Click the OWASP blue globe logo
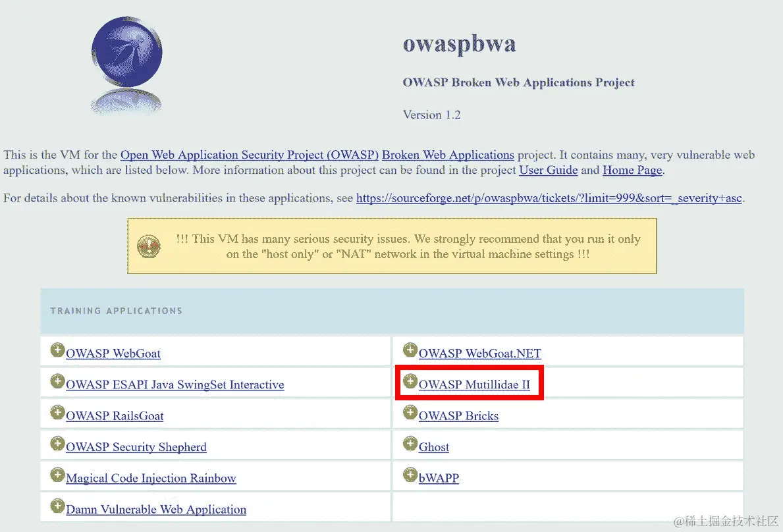 pyautogui.click(x=127, y=51)
